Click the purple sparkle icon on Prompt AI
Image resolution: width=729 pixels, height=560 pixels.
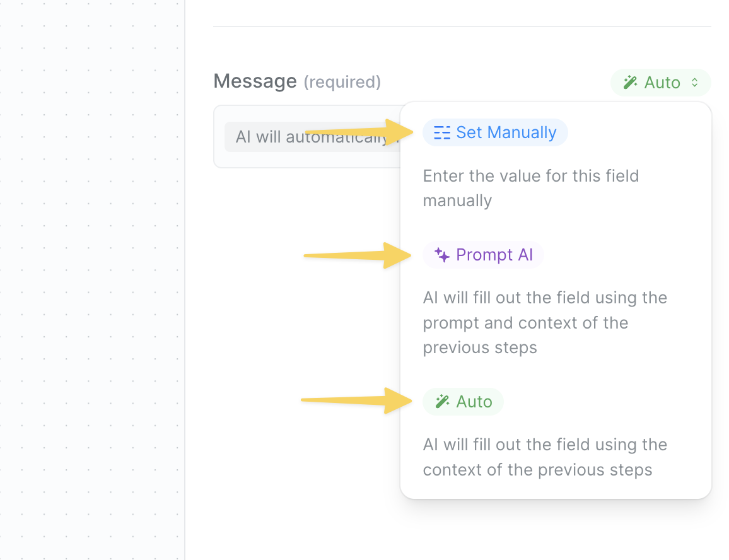pyautogui.click(x=442, y=255)
